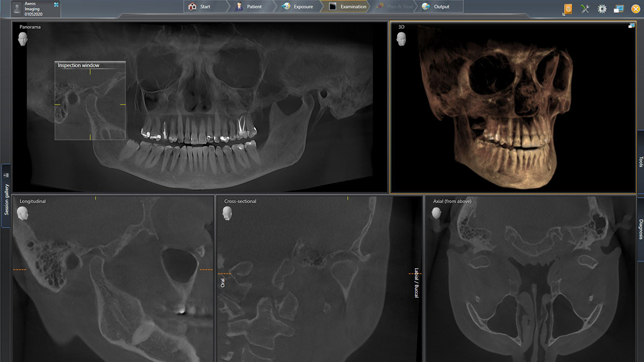Open the settings gear in the top bar
This screenshot has width=644, height=362.
[x=602, y=9]
